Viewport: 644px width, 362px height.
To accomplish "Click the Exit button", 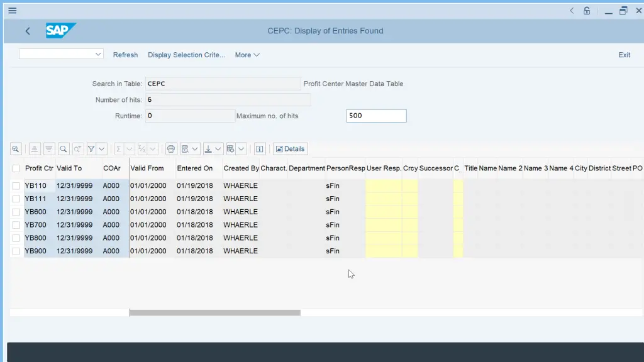I will point(624,55).
